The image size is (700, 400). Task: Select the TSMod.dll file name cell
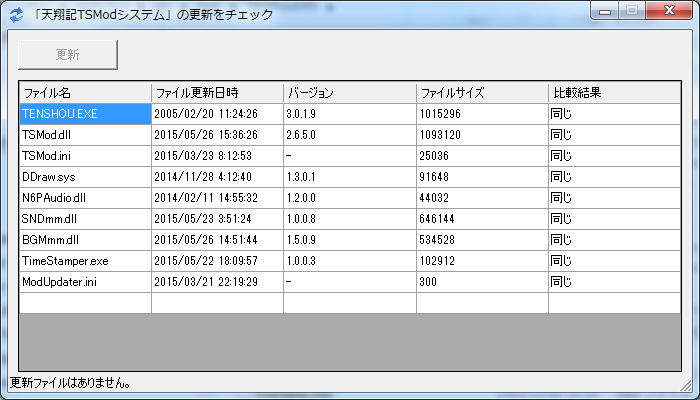coord(85,135)
